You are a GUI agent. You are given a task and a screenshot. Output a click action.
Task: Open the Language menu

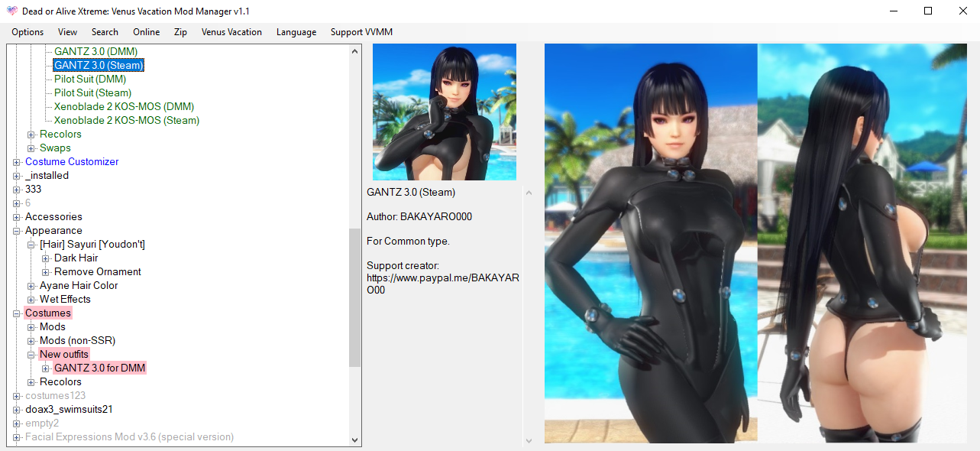click(296, 32)
